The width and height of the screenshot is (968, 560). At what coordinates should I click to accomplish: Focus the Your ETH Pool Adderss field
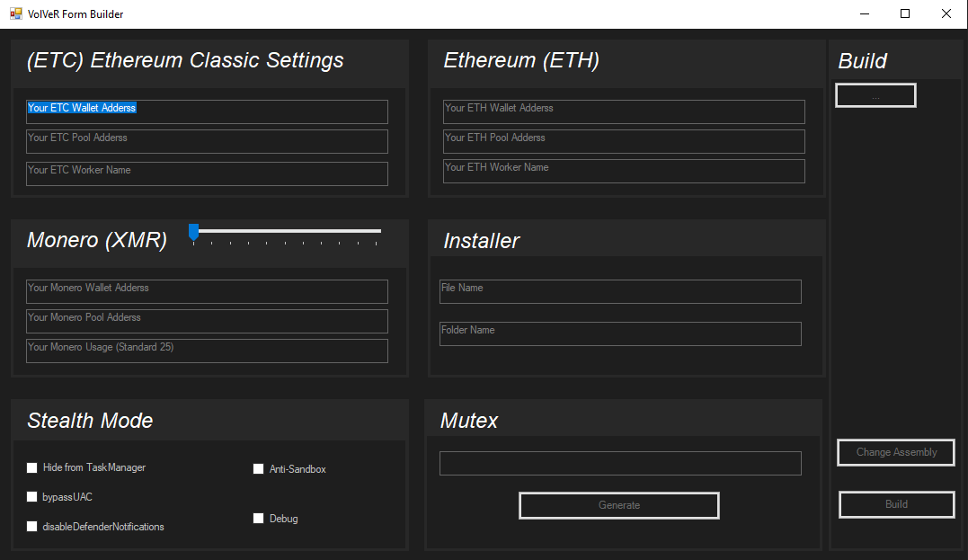click(x=624, y=141)
